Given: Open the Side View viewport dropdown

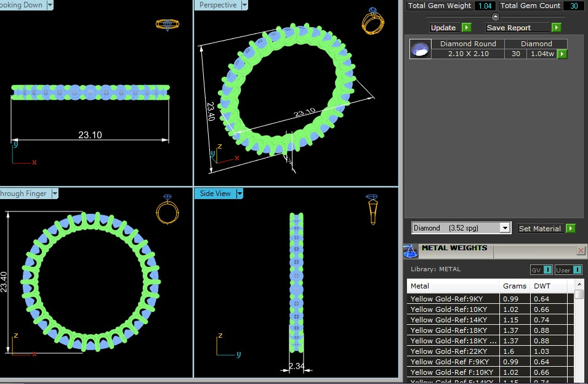Looking at the screenshot, I should [x=240, y=194].
